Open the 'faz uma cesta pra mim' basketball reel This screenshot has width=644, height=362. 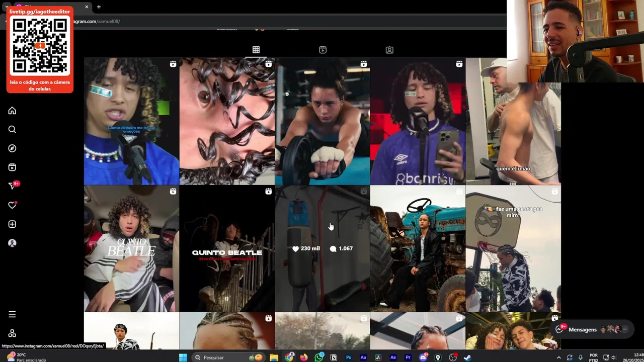[513, 249]
